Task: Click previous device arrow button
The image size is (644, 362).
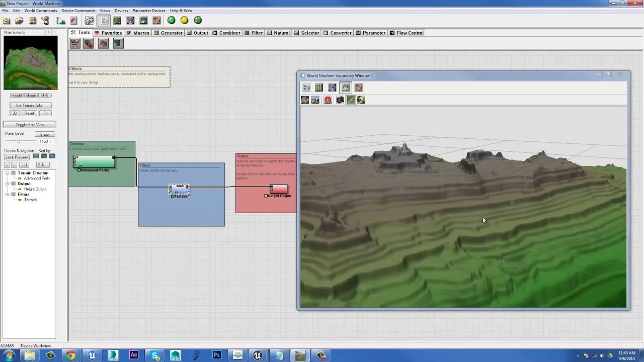Action: 7,165
